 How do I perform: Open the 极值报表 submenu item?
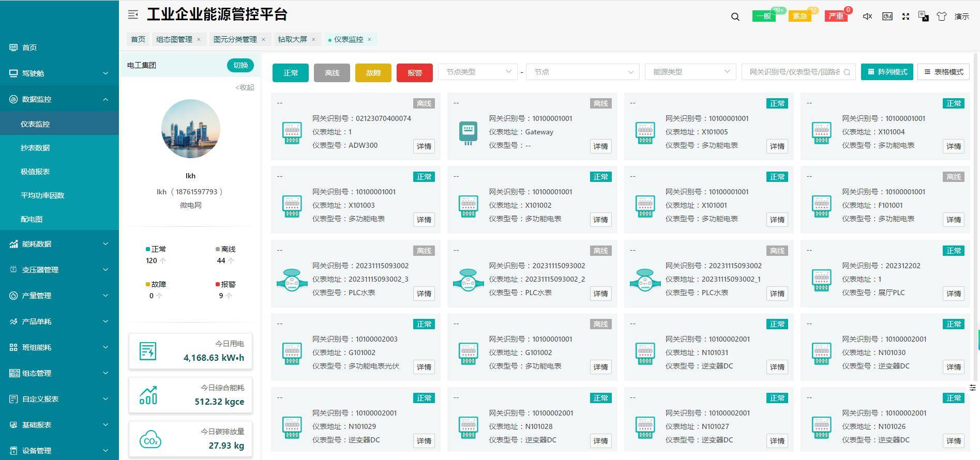[59, 172]
